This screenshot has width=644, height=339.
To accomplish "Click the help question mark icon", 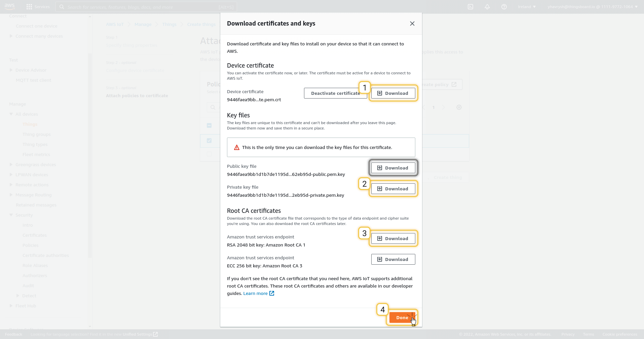I will coord(504,7).
